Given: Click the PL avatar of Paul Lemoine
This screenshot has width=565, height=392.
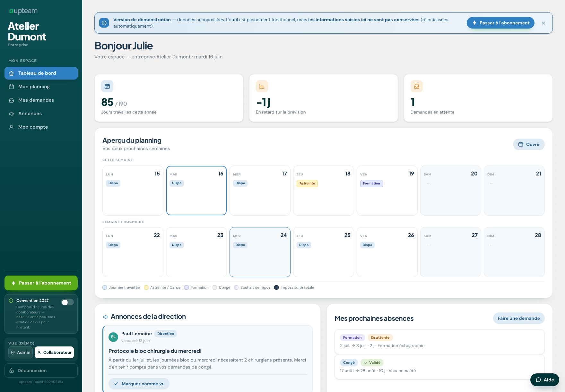Looking at the screenshot, I should tap(113, 337).
